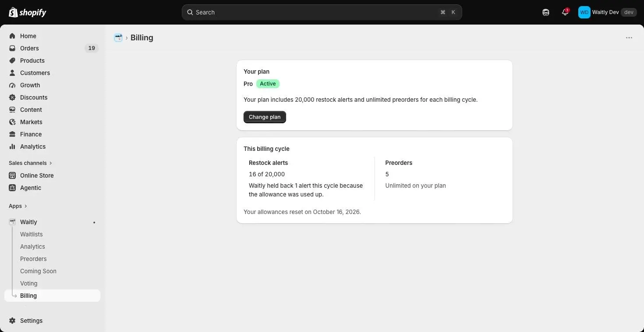Click the Active plan status badge

point(268,84)
